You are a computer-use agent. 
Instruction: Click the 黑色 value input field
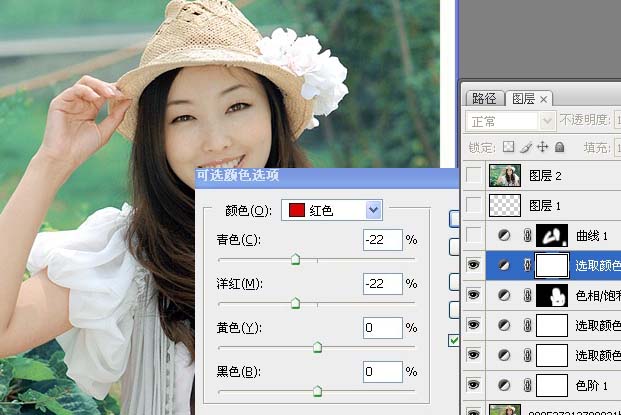(382, 372)
